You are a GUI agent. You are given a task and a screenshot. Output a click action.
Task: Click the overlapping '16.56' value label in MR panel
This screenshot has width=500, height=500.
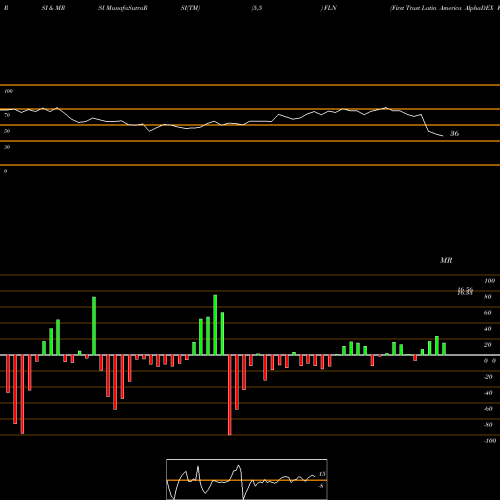[x=465, y=291]
